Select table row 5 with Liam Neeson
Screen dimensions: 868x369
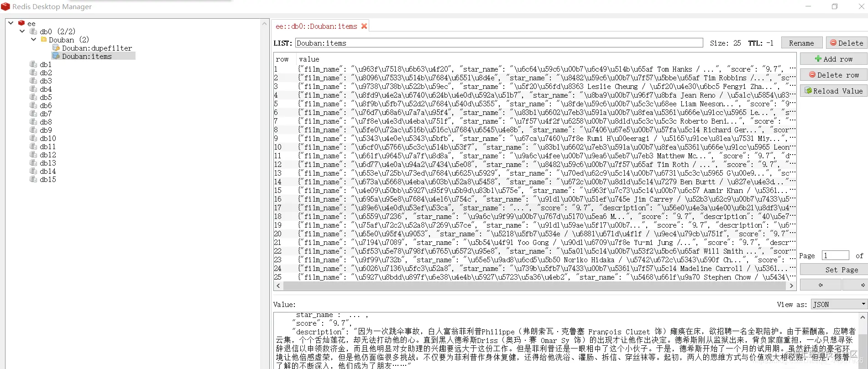tap(535, 104)
